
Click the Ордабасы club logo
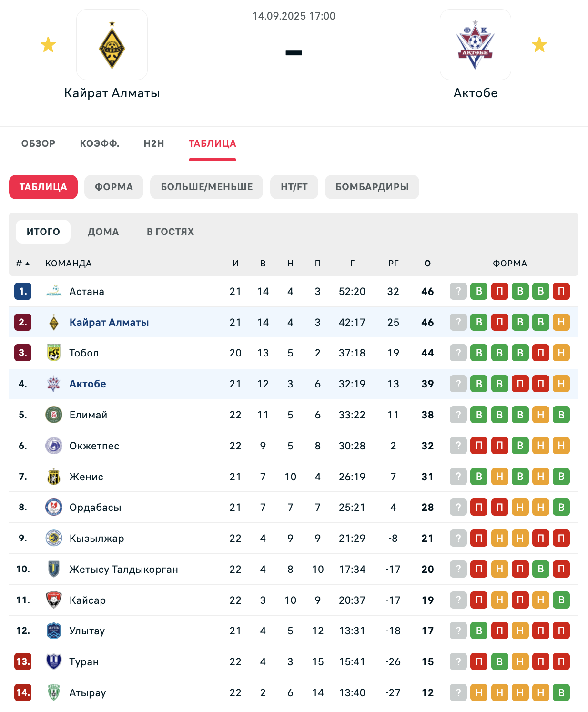pyautogui.click(x=54, y=507)
